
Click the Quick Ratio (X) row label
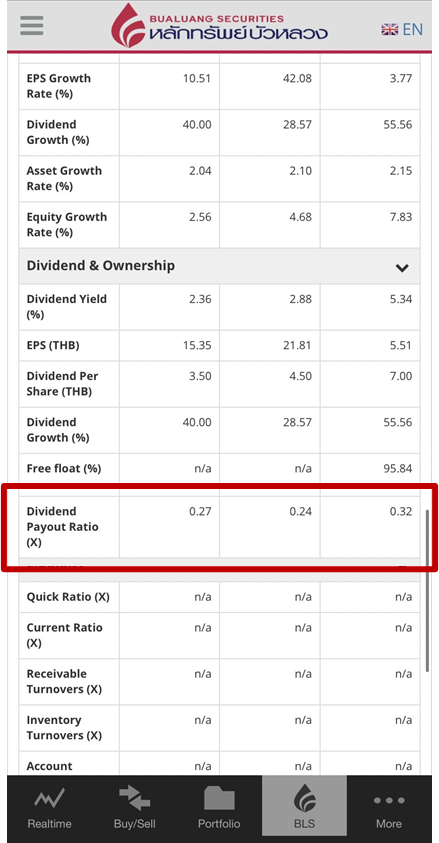tap(68, 597)
